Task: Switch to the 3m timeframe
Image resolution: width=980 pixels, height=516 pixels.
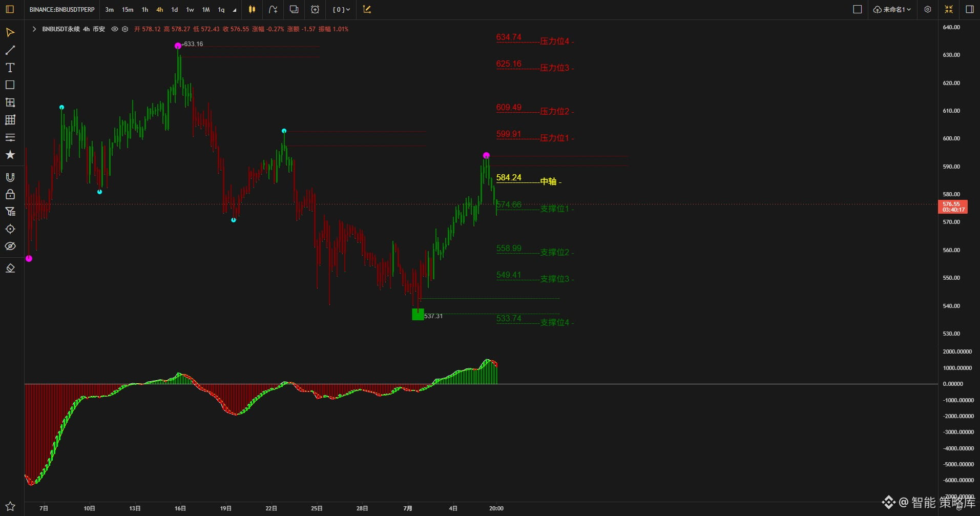Action: 110,9
